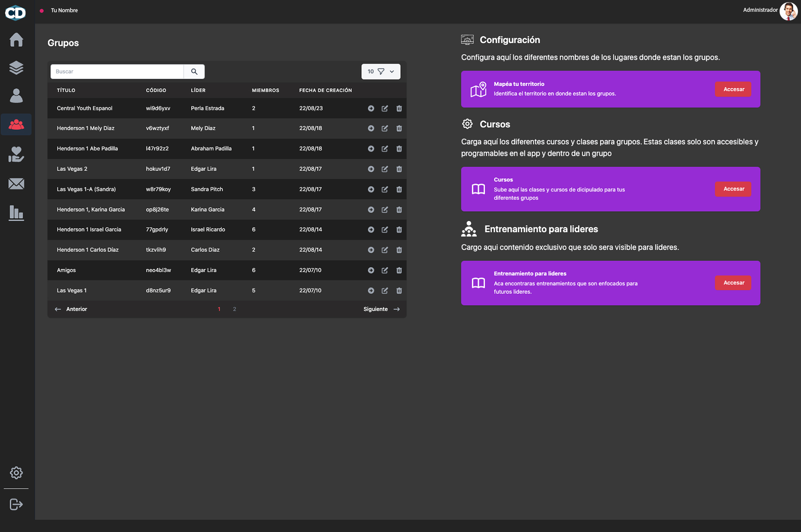Open the Administrador profile avatar
Viewport: 801px width, 532px height.
[788, 11]
